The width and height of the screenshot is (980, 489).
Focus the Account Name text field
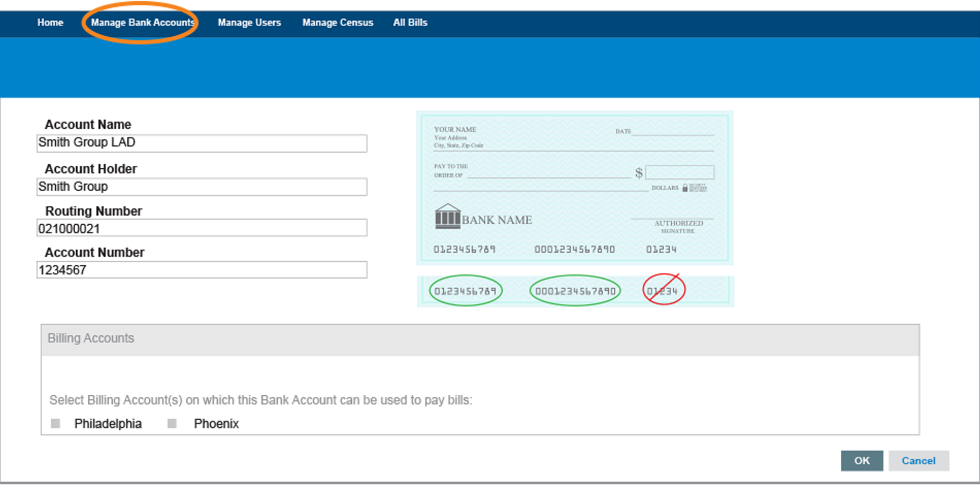202,143
